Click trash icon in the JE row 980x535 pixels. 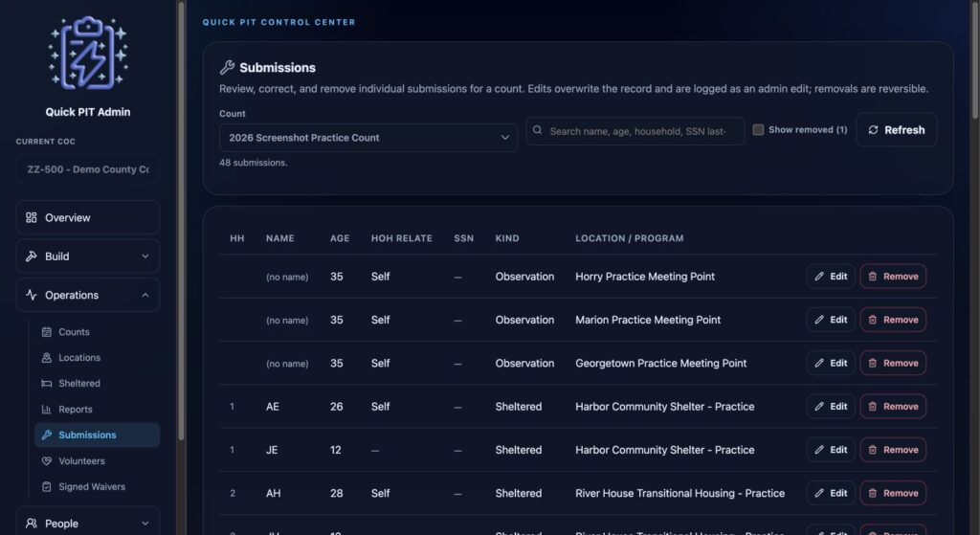pos(873,450)
